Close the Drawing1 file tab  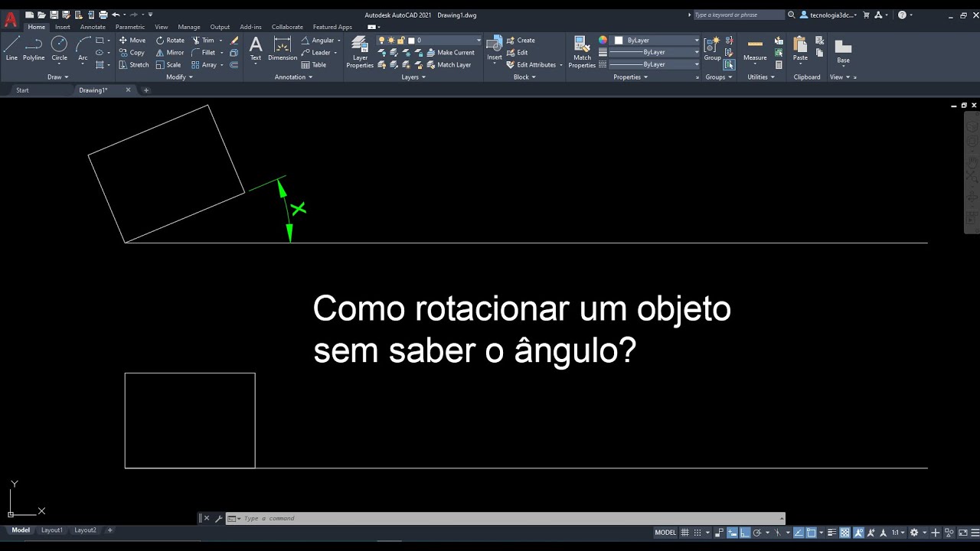tap(128, 90)
